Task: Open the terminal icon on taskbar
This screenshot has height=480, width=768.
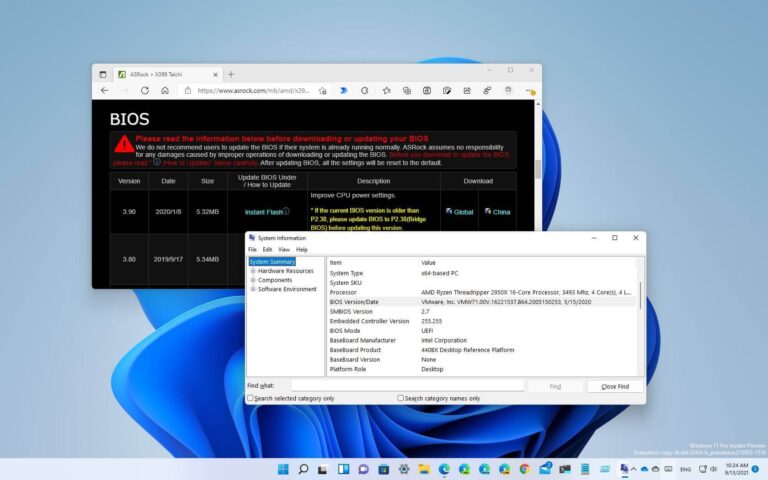Action: point(565,469)
